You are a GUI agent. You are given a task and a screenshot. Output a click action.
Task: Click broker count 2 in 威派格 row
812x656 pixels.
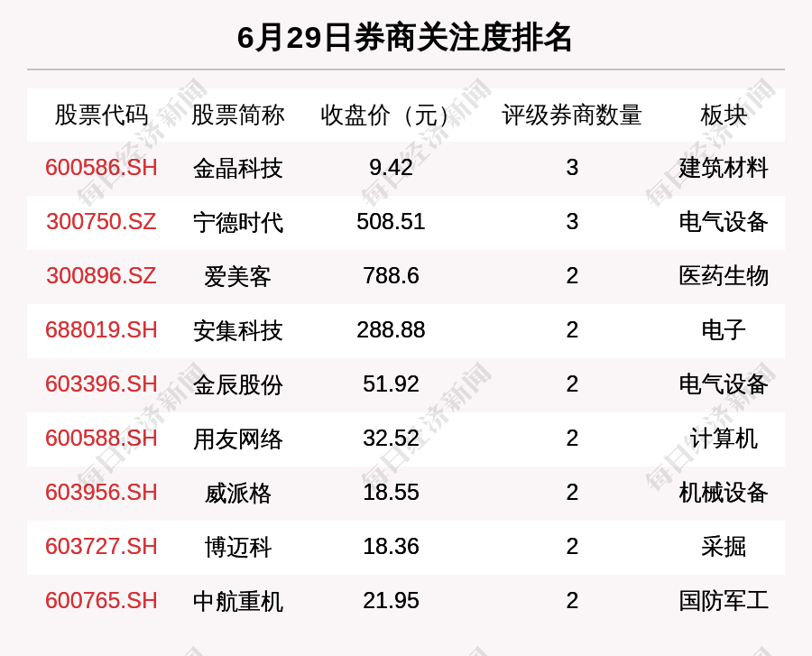pyautogui.click(x=572, y=493)
